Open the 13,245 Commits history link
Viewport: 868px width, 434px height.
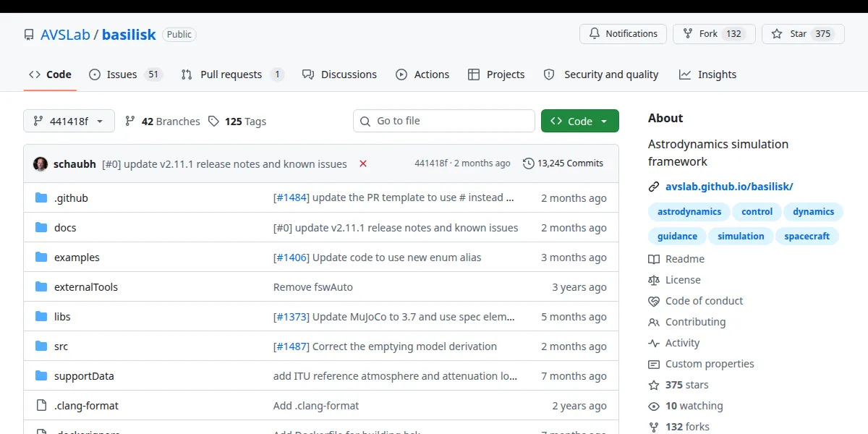[563, 163]
